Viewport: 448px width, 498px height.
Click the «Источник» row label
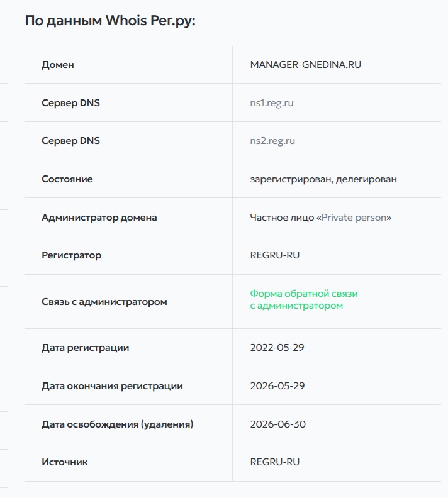pos(65,462)
